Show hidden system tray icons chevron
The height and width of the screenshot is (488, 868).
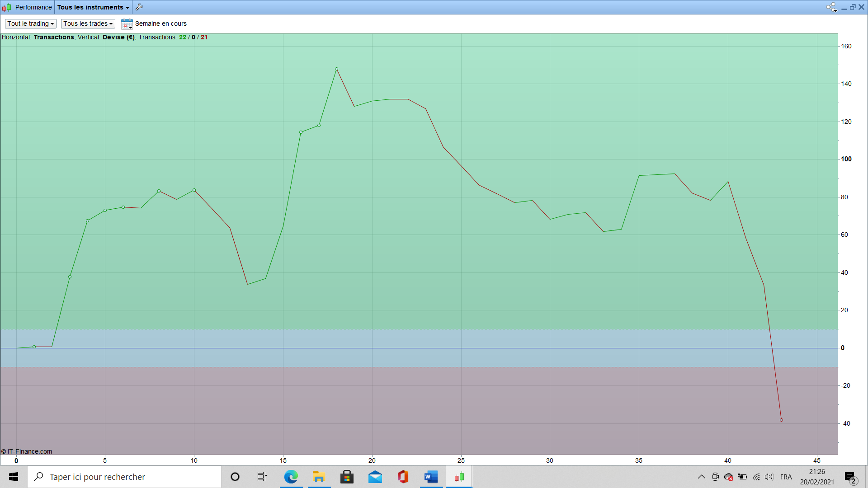click(701, 477)
